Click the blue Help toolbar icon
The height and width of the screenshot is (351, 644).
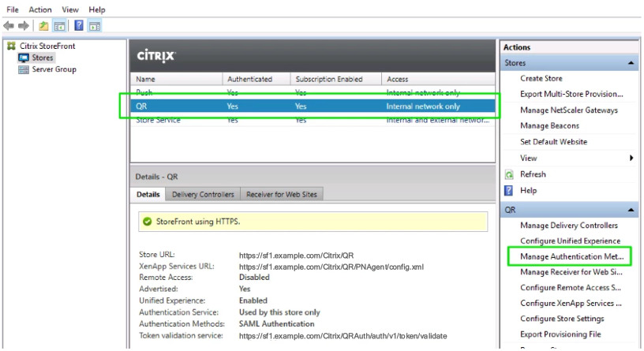(79, 25)
